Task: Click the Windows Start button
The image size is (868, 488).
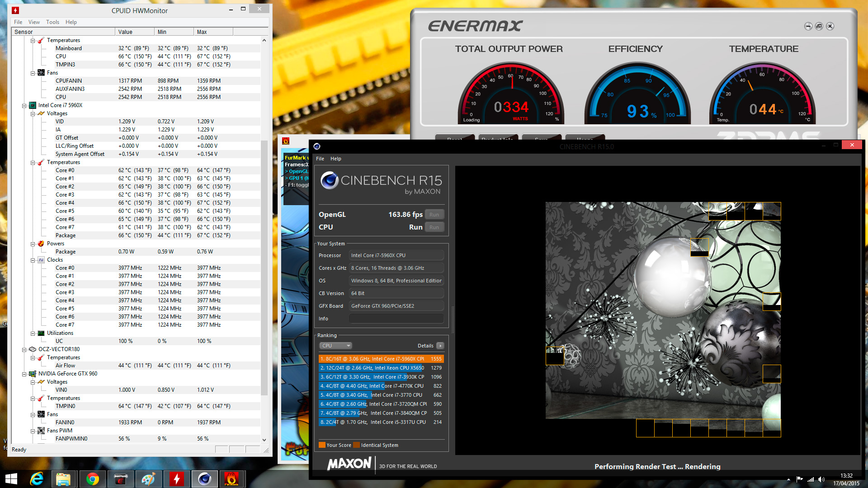Action: tap(11, 479)
